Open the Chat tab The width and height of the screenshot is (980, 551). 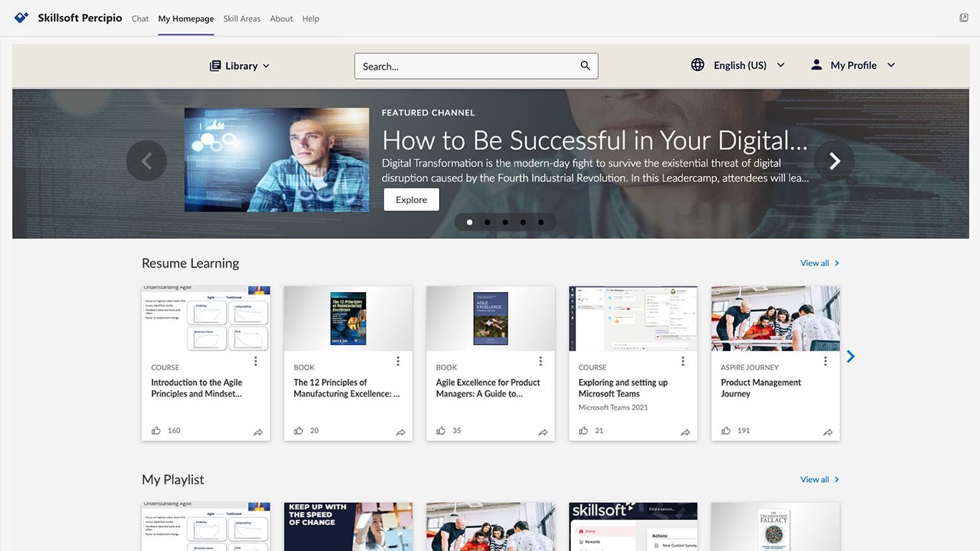coord(140,19)
